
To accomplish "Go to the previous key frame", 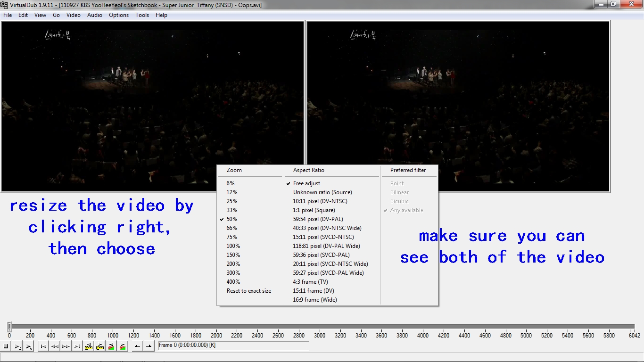I will tap(89, 346).
